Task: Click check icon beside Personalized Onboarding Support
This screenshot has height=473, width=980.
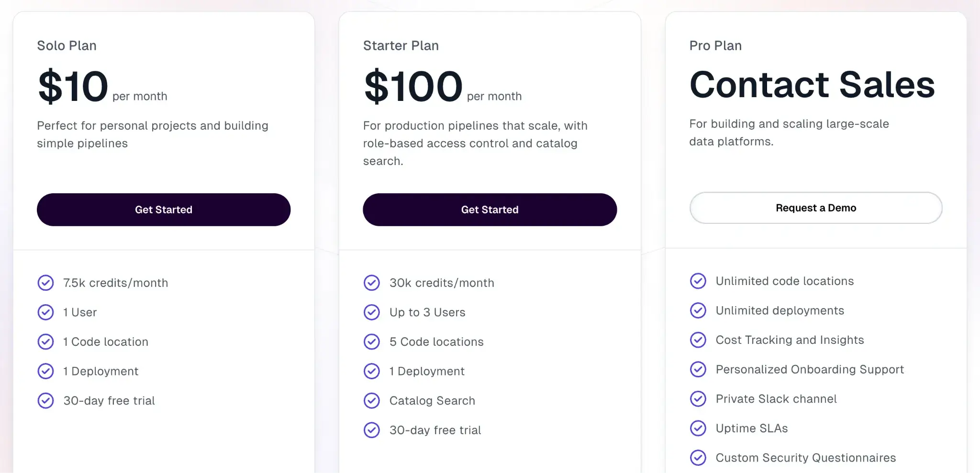Action: click(x=698, y=369)
